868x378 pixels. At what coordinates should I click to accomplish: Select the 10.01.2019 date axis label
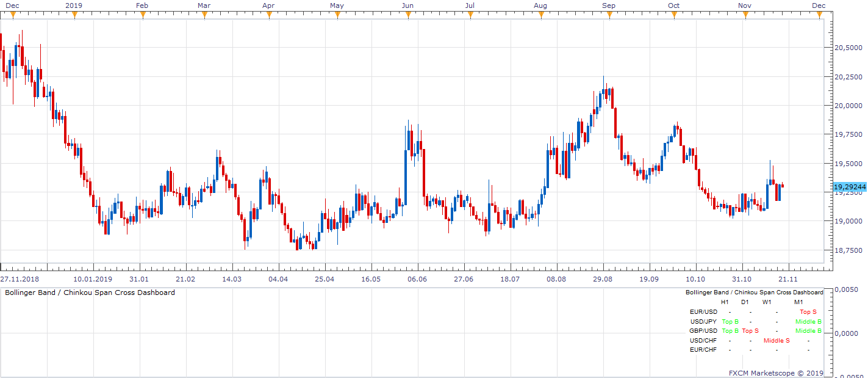(93, 278)
